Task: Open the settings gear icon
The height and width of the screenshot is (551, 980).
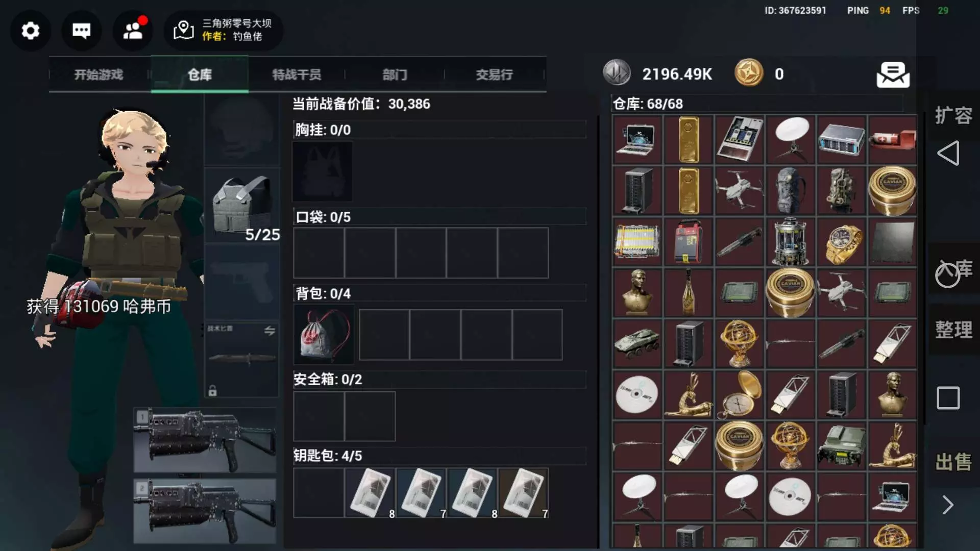Action: tap(31, 31)
